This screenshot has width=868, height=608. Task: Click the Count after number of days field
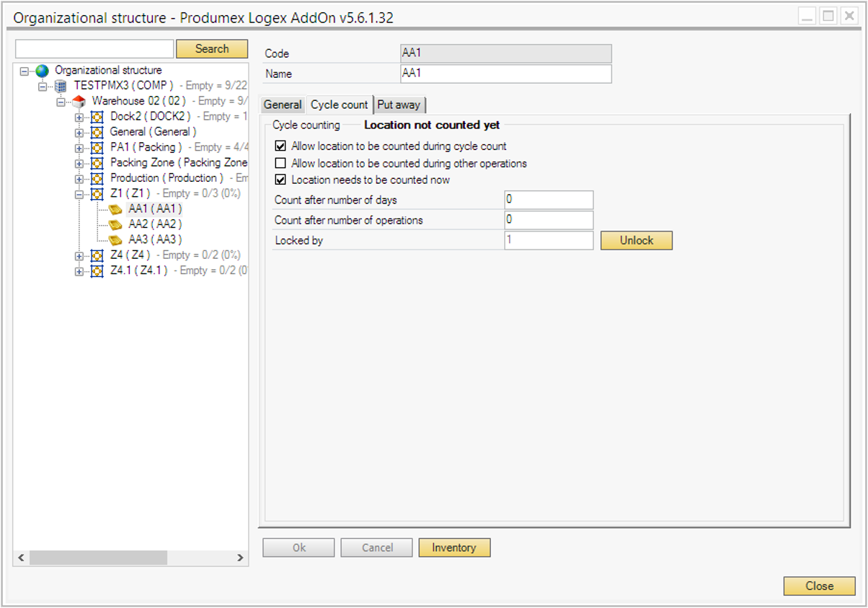(549, 200)
